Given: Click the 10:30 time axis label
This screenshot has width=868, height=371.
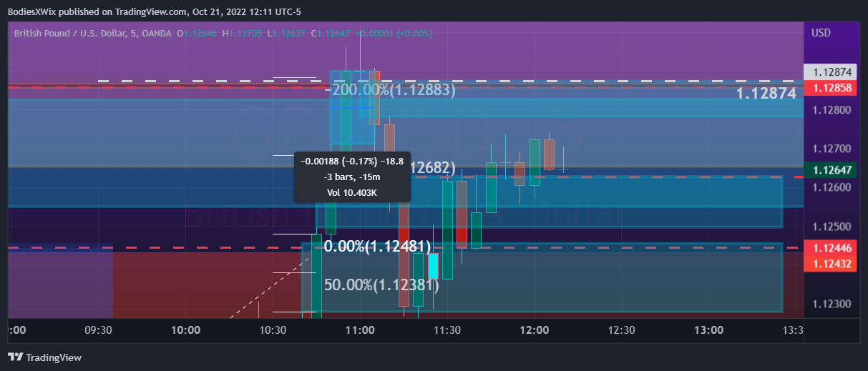Looking at the screenshot, I should [x=273, y=330].
